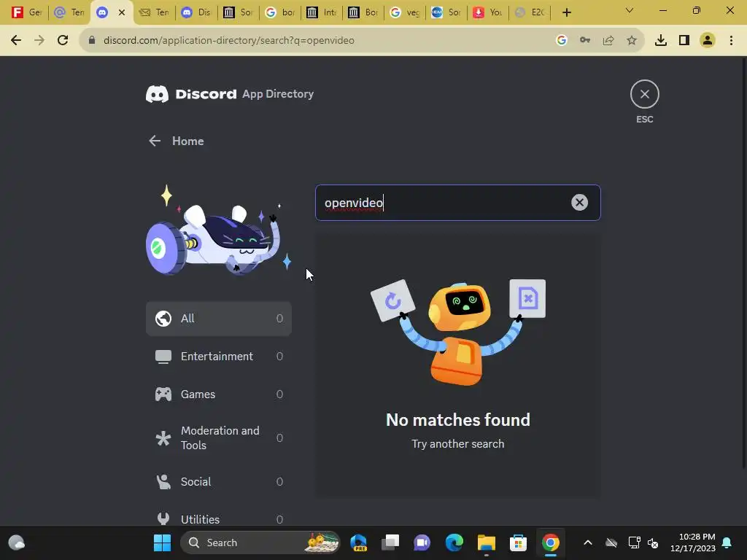The height and width of the screenshot is (560, 747).
Task: Click the 'No matches found' text
Action: click(458, 420)
